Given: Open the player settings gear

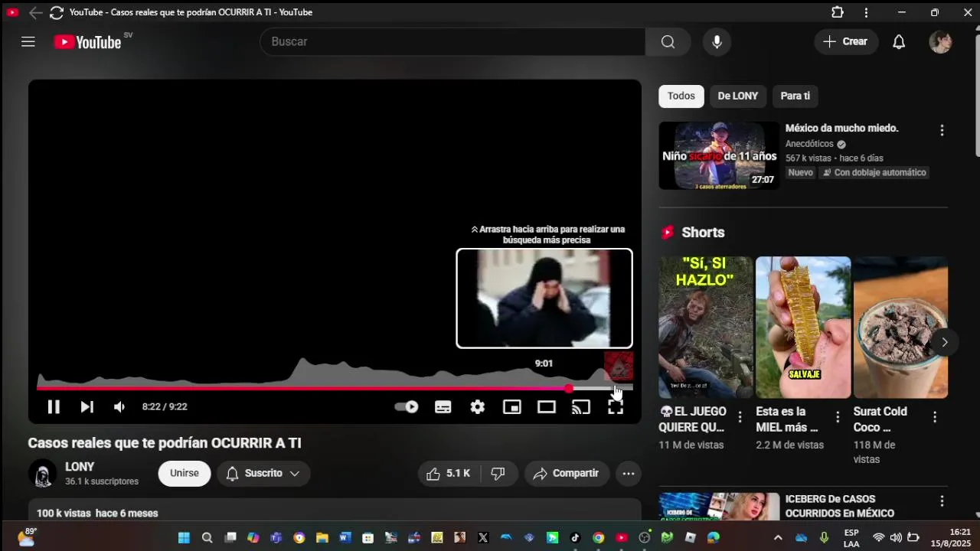Looking at the screenshot, I should coord(478,407).
